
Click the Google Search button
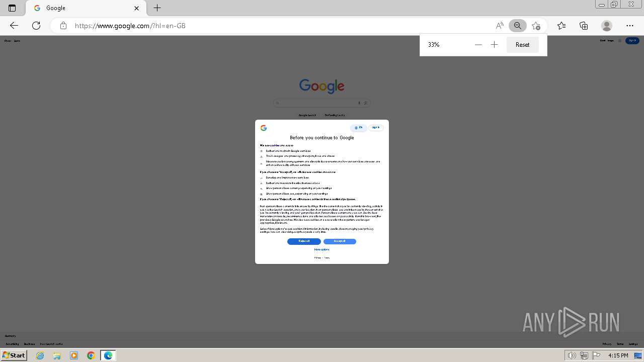pos(307,115)
